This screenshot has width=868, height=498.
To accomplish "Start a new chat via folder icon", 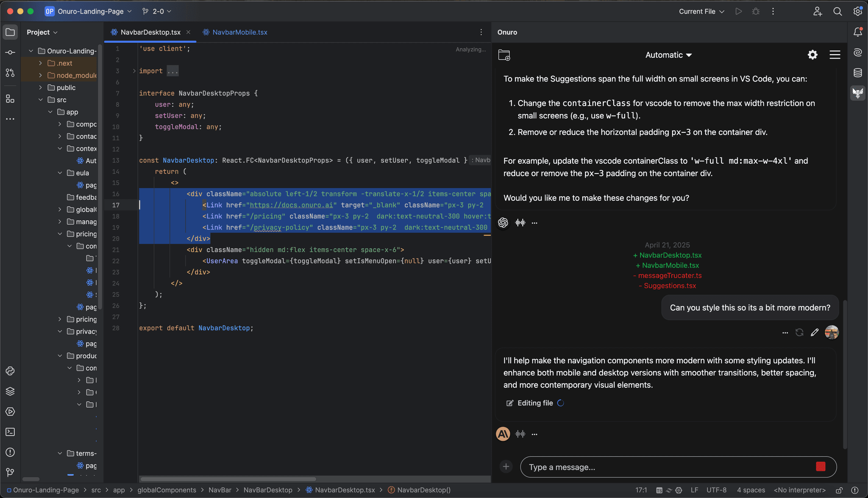I will coord(504,55).
